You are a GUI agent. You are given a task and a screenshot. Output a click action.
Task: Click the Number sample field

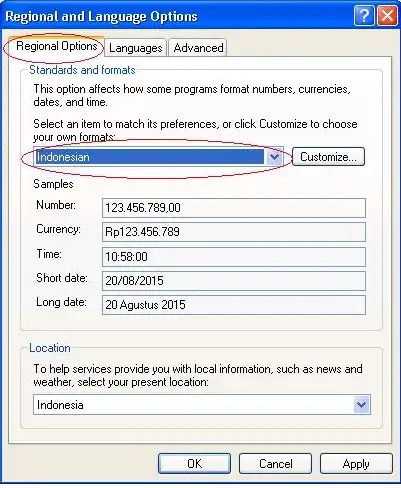pos(234,208)
